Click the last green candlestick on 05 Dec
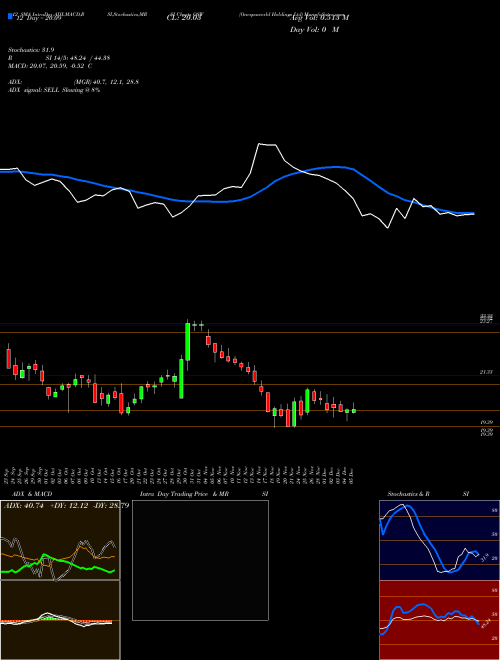Image resolution: width=500 pixels, height=660 pixels. point(354,410)
